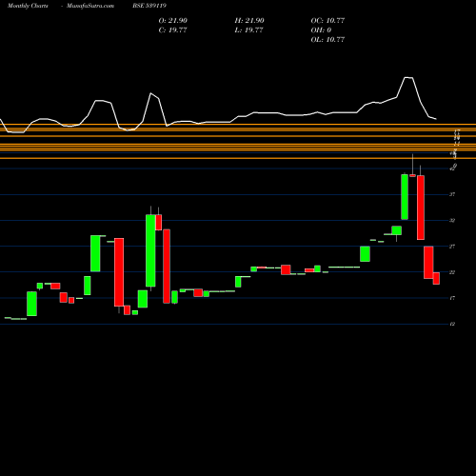
Task: Click the "Monthly Charts" title text
Action: coord(28,6)
